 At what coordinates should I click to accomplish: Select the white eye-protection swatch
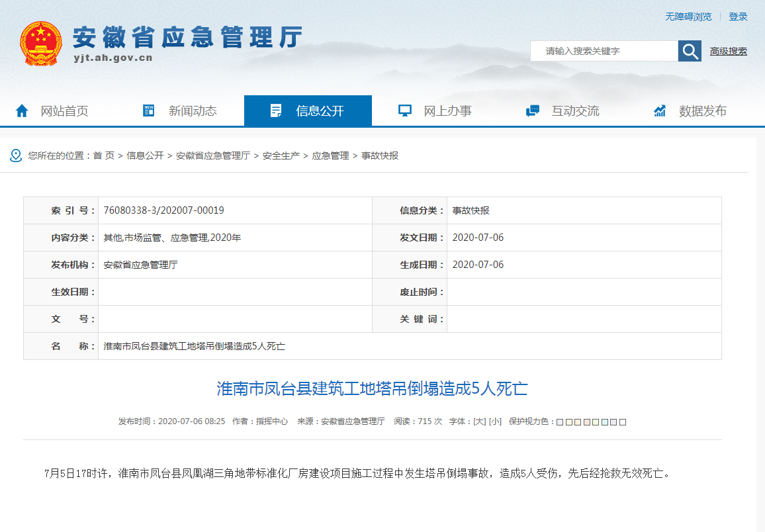click(623, 422)
